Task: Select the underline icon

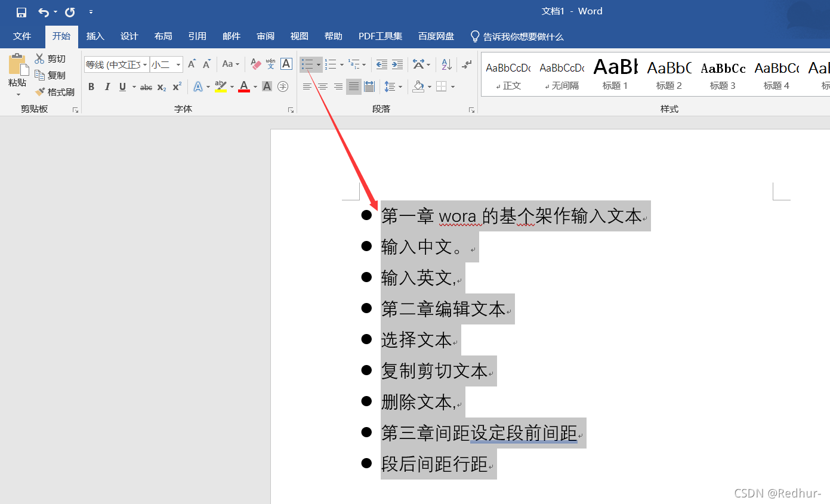Action: point(121,86)
